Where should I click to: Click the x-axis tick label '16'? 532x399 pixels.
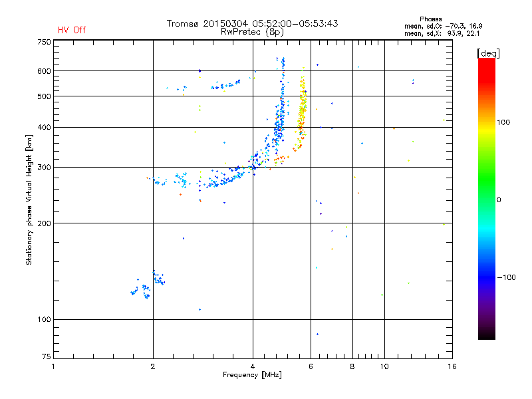(452, 366)
